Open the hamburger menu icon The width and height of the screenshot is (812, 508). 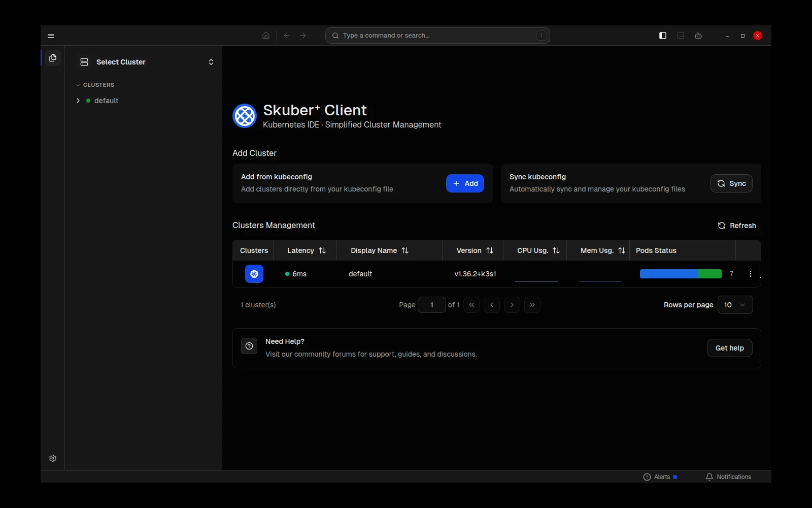tap(51, 36)
